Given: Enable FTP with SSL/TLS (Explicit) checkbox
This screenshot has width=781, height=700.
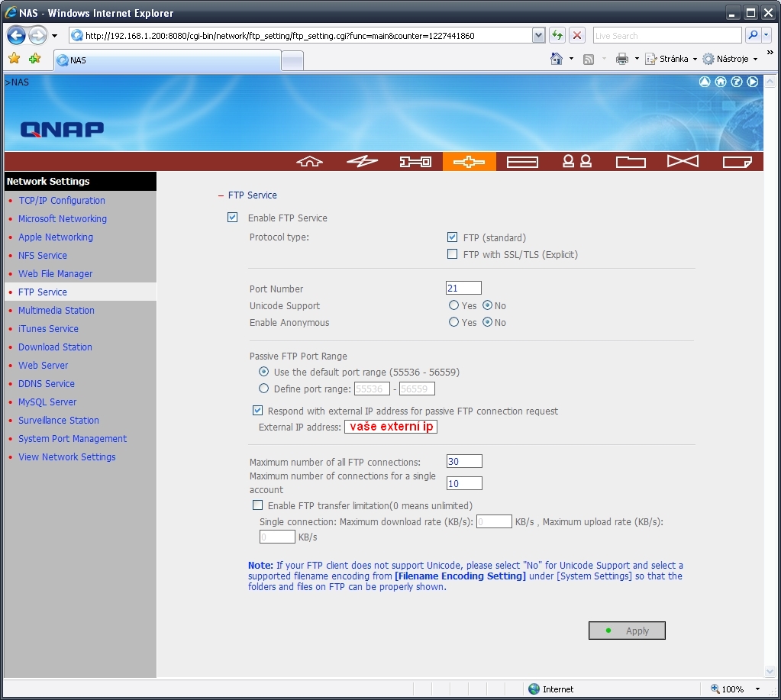Looking at the screenshot, I should point(452,254).
